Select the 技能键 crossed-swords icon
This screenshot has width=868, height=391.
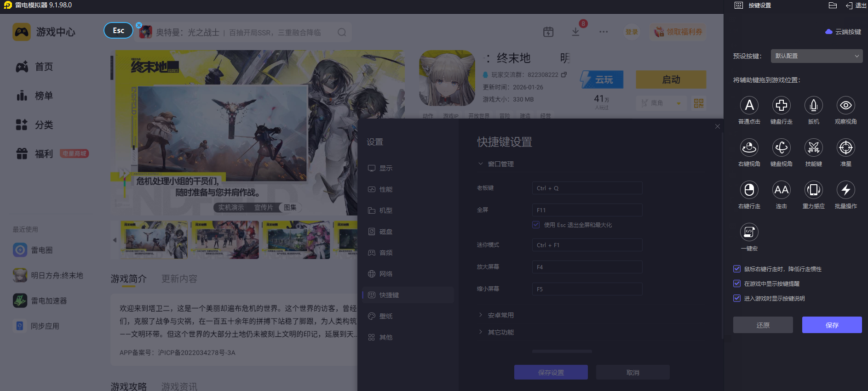[x=814, y=147]
